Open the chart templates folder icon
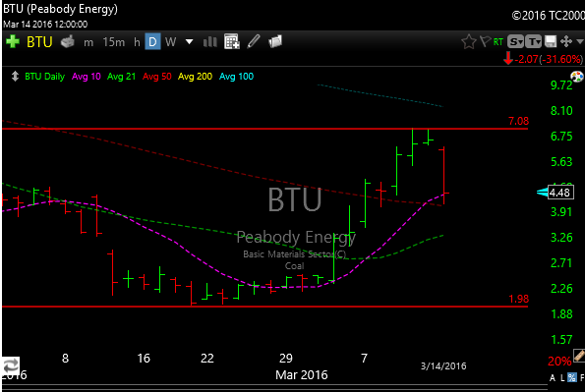The height and width of the screenshot is (392, 585). coord(275,41)
